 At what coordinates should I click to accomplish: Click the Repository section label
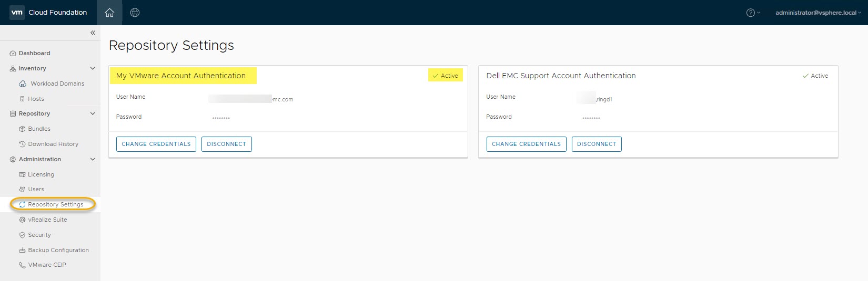point(35,113)
